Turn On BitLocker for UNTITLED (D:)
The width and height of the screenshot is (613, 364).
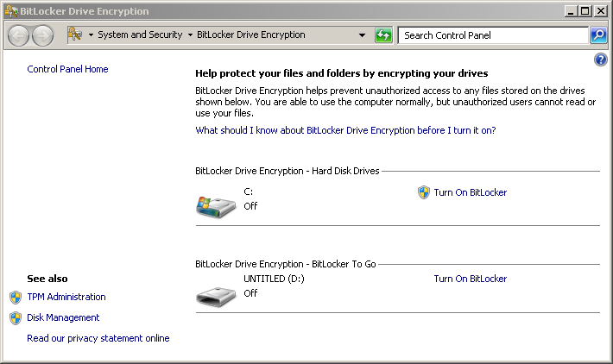point(471,279)
